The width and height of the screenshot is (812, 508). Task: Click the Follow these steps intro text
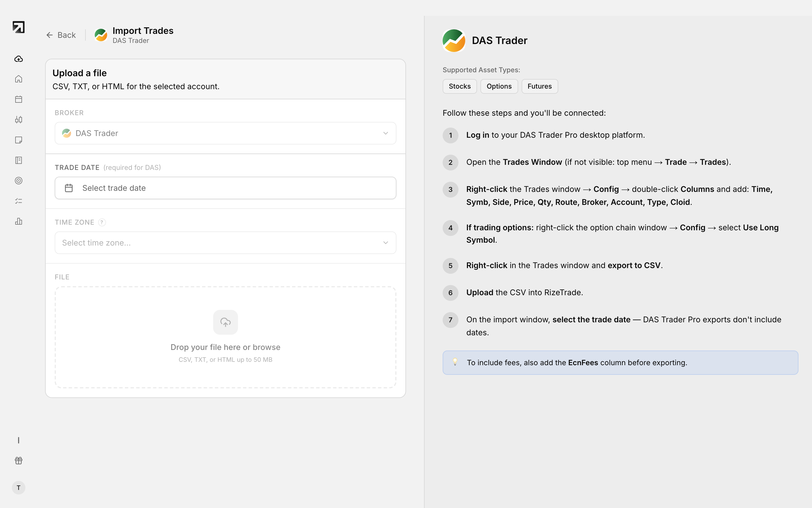point(524,113)
